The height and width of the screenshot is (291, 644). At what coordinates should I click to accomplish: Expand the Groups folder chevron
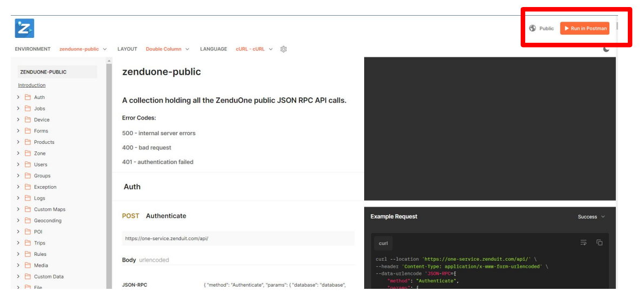pyautogui.click(x=18, y=175)
